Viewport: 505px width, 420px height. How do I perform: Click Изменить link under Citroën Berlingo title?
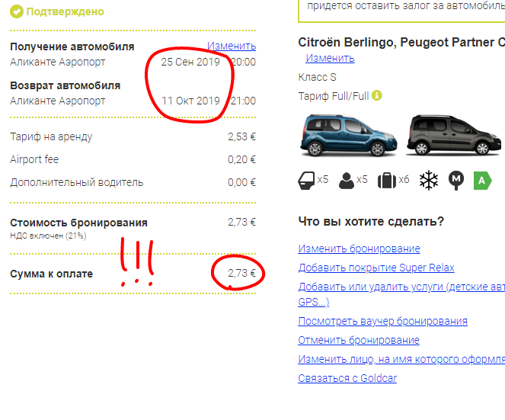tap(330, 58)
